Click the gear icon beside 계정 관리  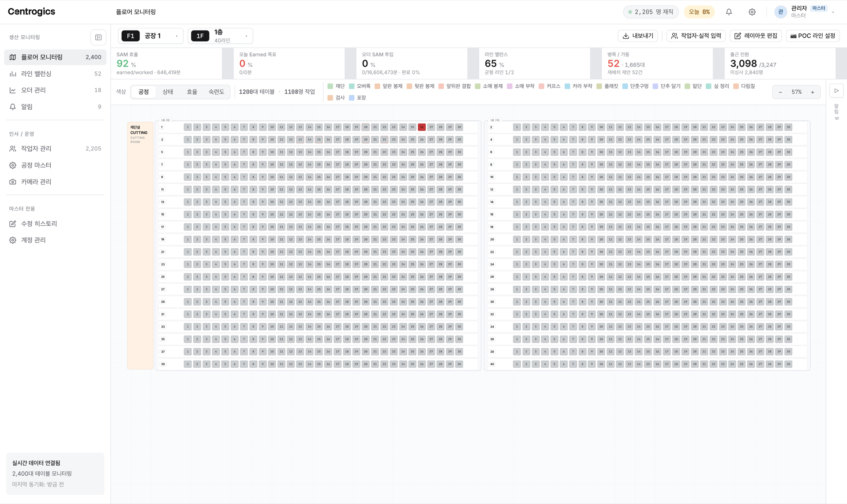coord(13,240)
